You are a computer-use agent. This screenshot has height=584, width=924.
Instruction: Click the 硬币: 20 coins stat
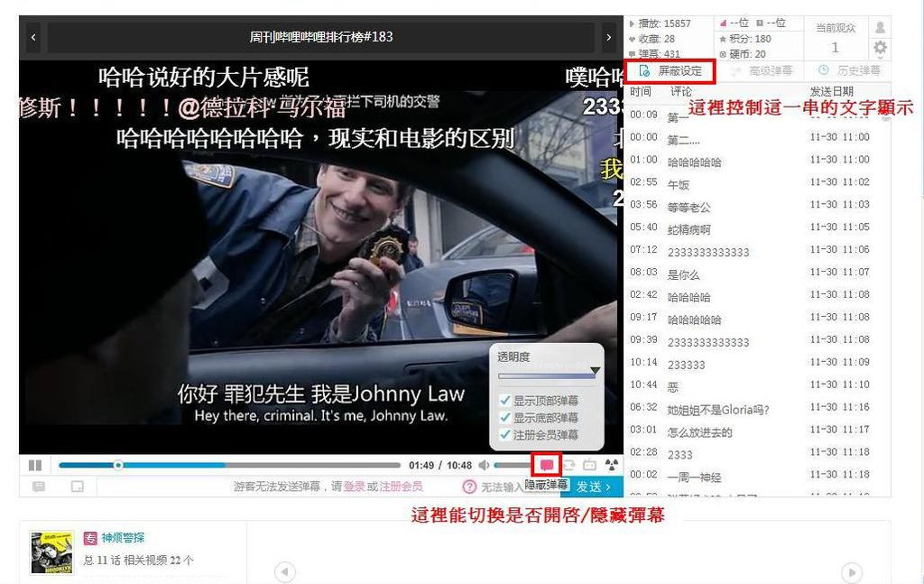[x=743, y=54]
